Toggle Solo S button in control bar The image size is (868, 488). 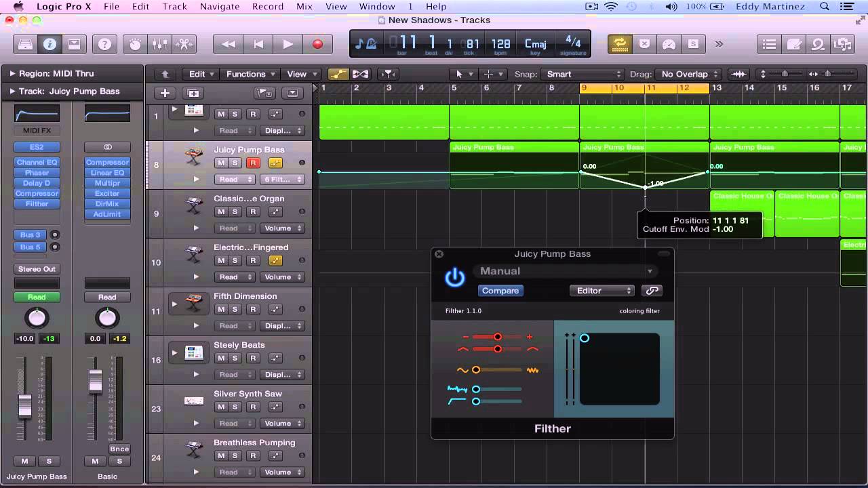pos(693,44)
